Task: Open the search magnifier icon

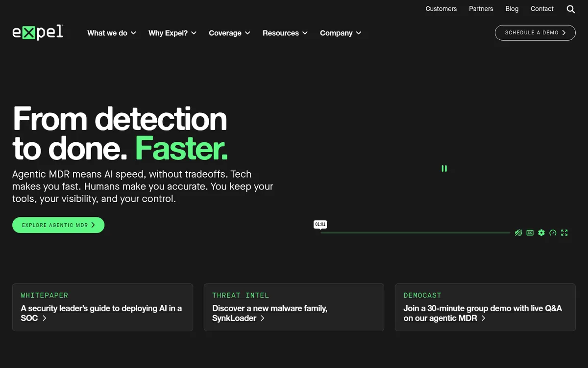Action: 571,9
